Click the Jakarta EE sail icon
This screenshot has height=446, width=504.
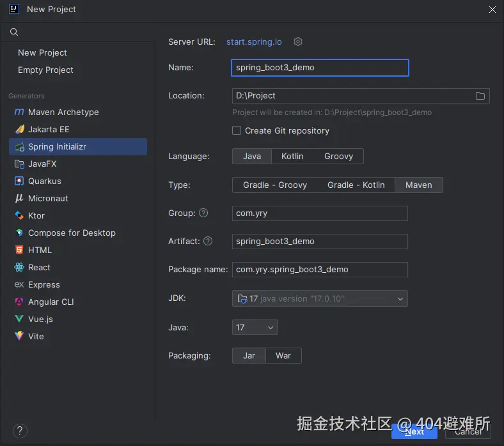20,129
